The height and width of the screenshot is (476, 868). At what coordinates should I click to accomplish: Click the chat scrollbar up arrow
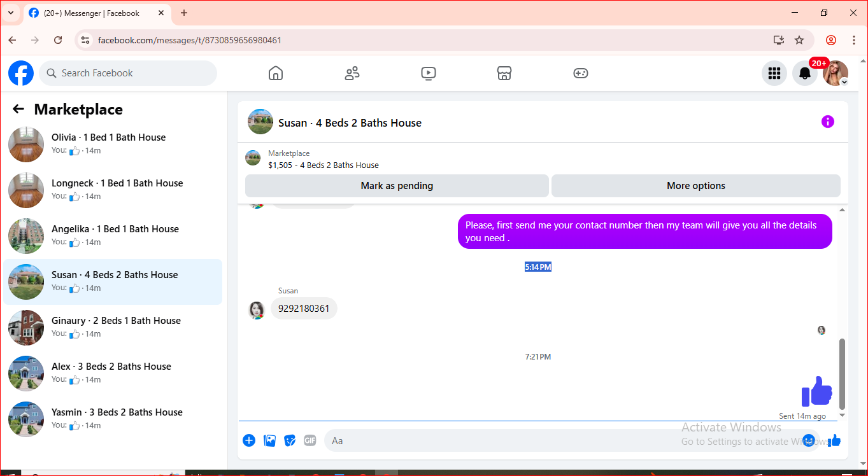click(x=843, y=209)
